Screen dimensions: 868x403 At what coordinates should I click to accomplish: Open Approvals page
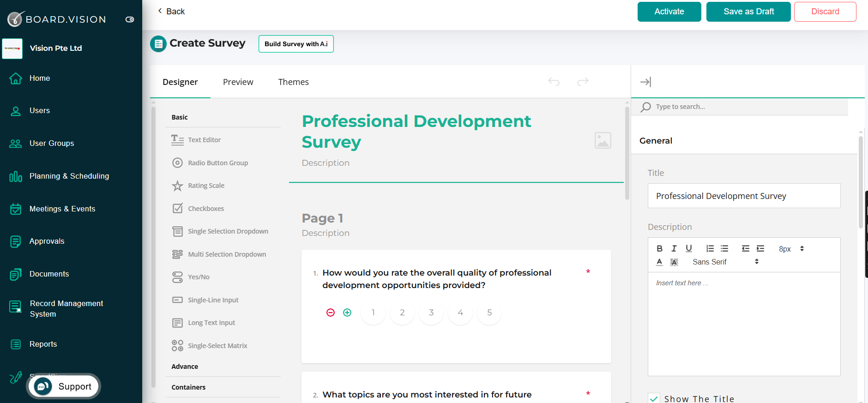(x=47, y=241)
